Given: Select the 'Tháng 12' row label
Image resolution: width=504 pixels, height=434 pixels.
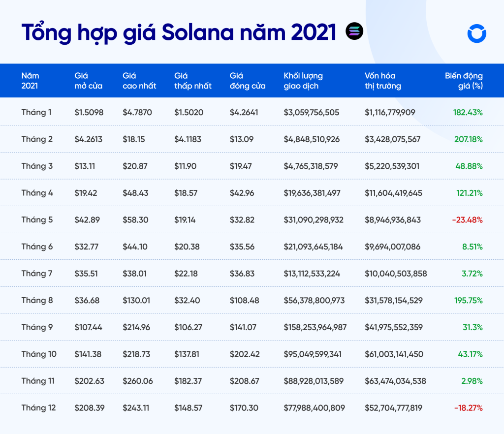Looking at the screenshot, I should 38,407.
